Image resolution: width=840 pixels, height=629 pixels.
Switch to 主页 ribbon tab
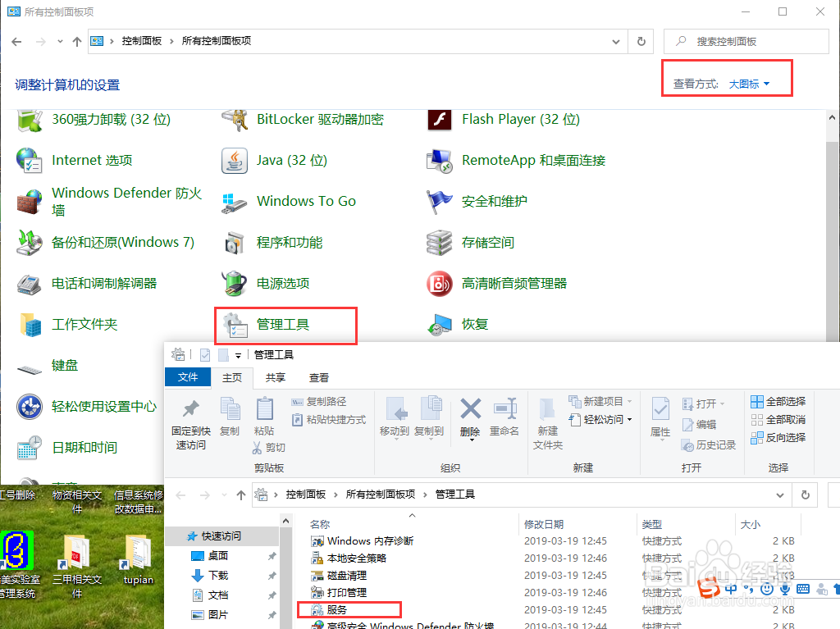tap(232, 378)
